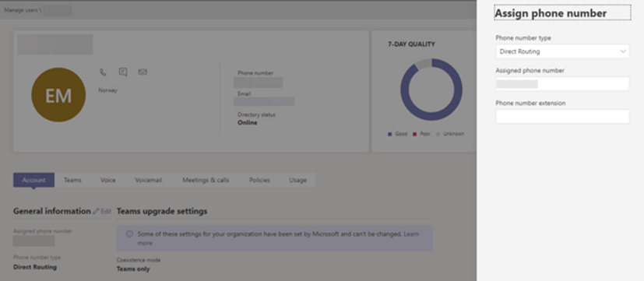Open the Voicemail tab

tap(149, 180)
